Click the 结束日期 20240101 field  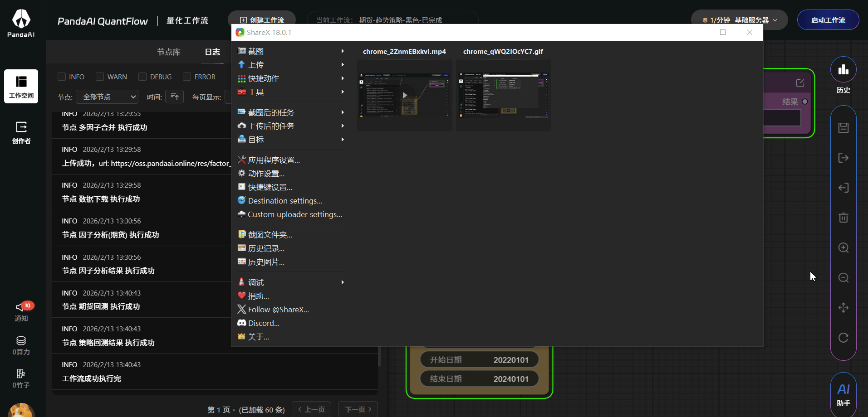click(479, 379)
